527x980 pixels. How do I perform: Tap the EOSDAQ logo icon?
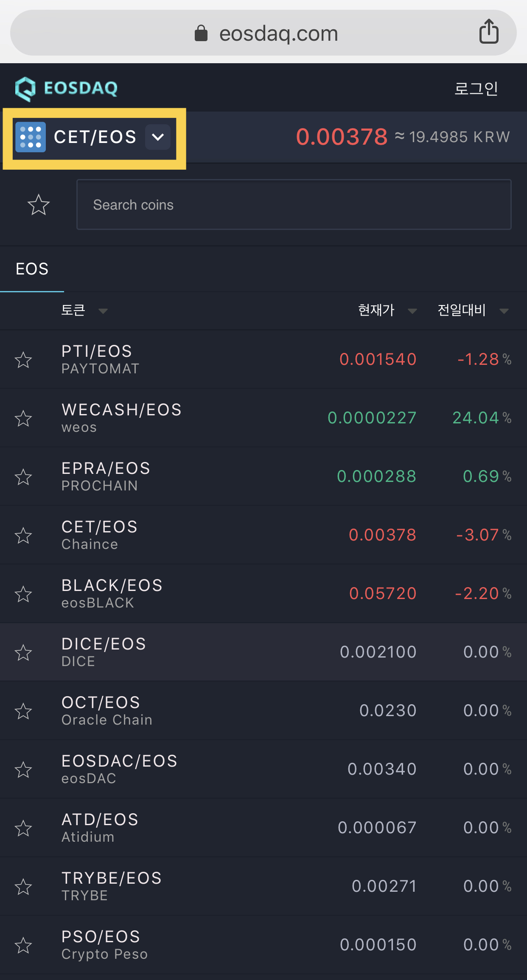[25, 89]
